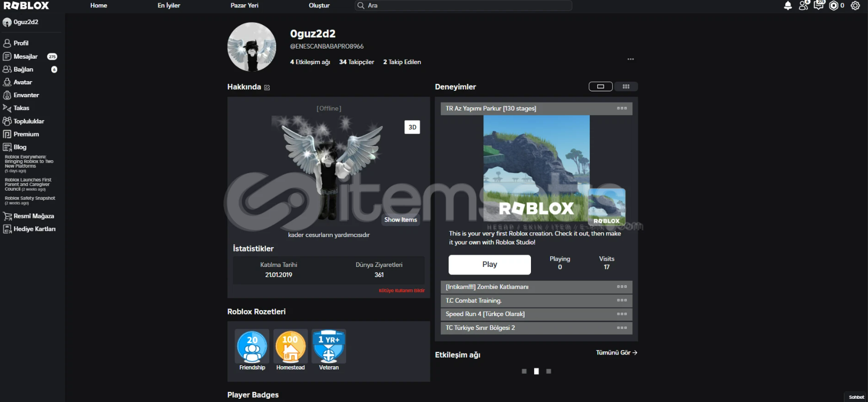Click the large round profile picture
The image size is (868, 402).
tap(252, 47)
